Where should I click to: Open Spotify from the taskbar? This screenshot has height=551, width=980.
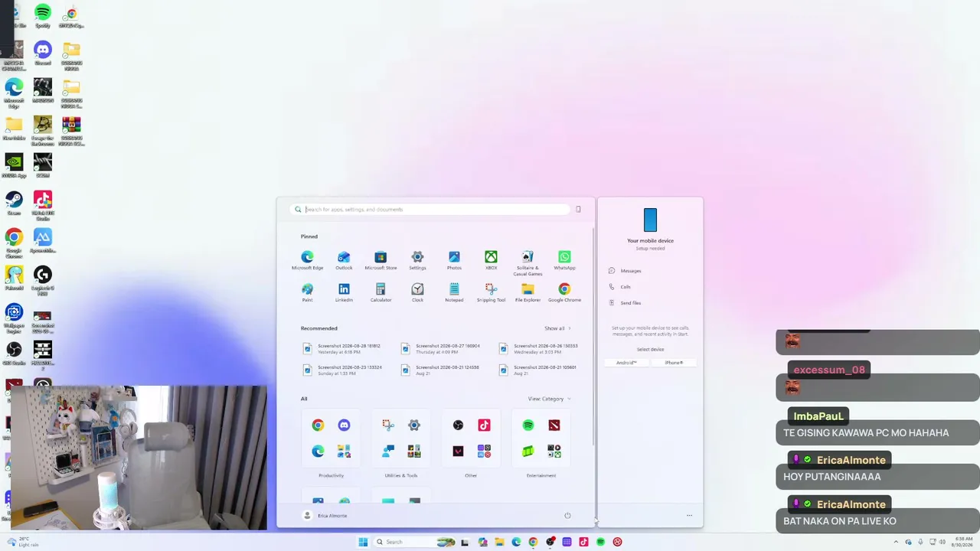tap(600, 542)
